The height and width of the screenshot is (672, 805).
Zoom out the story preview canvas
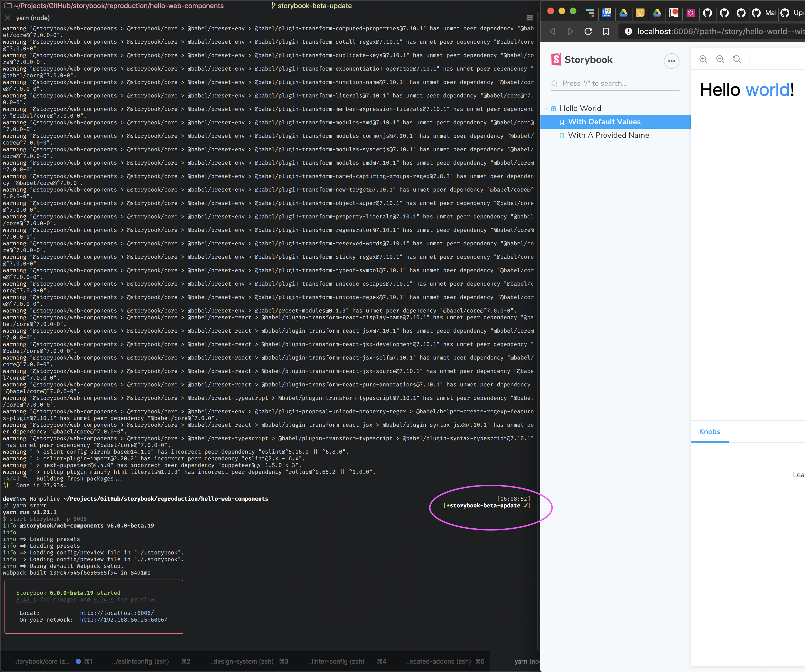[x=720, y=59]
